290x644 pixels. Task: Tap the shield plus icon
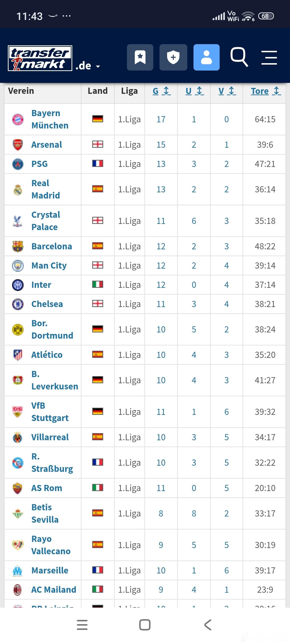pyautogui.click(x=173, y=57)
